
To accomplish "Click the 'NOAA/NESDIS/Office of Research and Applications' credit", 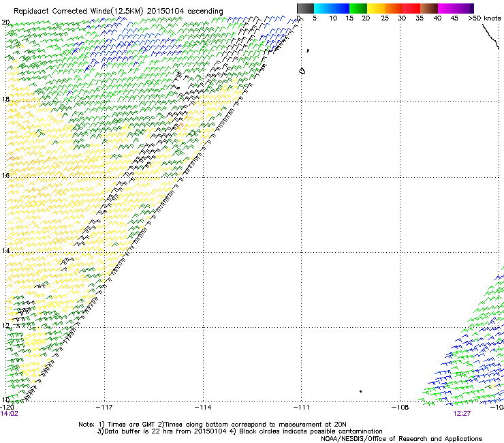I will pyautogui.click(x=401, y=439).
